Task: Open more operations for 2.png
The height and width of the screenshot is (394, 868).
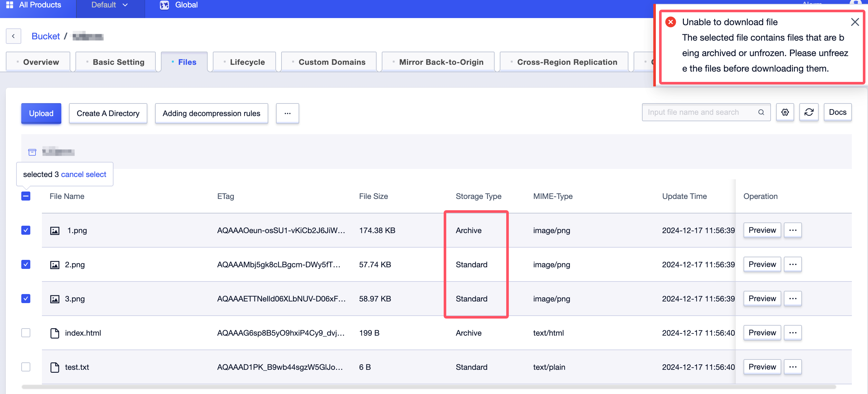Action: pyautogui.click(x=793, y=264)
